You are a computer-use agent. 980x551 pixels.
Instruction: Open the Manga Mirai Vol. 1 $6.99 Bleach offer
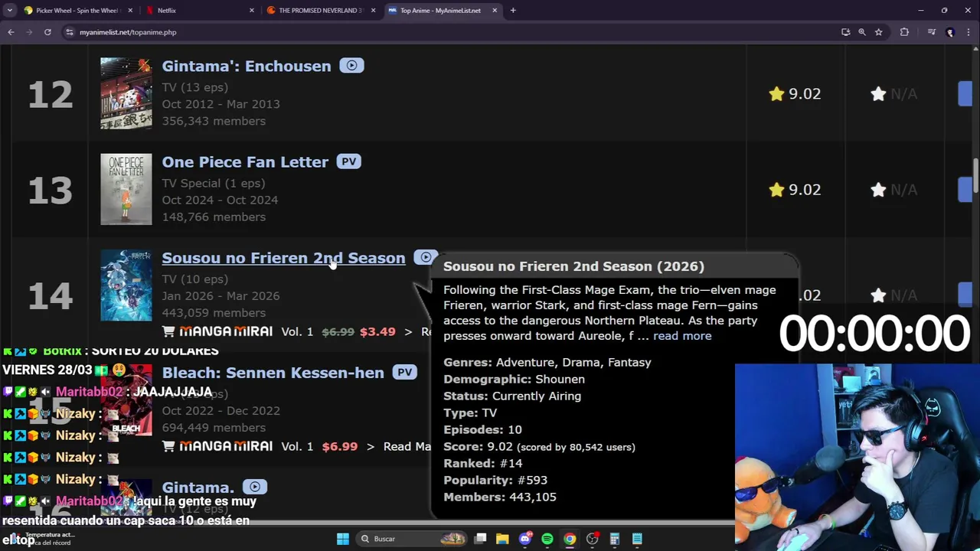[x=297, y=446]
